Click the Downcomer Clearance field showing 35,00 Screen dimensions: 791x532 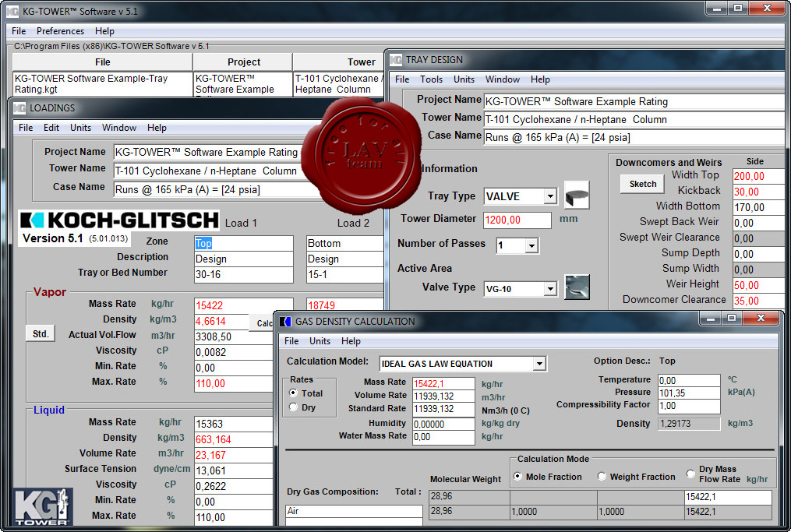pyautogui.click(x=761, y=301)
